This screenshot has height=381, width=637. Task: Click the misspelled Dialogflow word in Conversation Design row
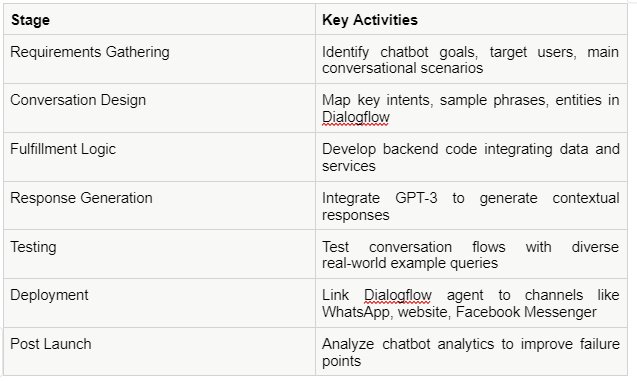[356, 117]
